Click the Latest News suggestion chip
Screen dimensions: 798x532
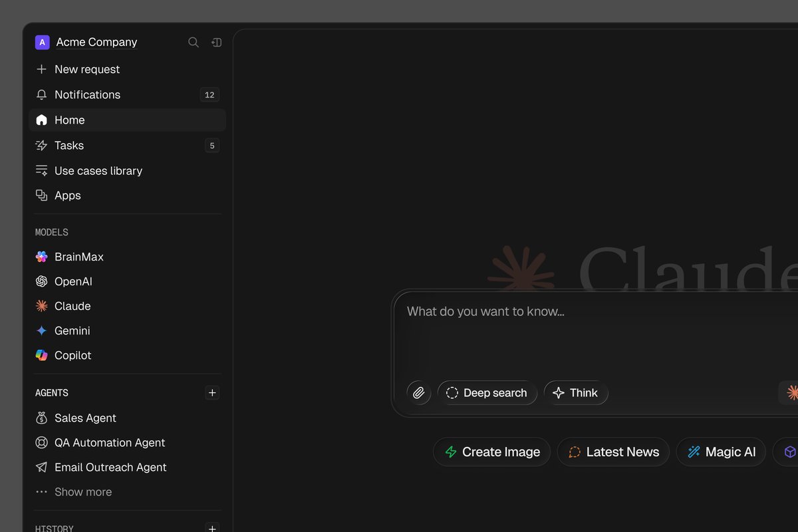(x=613, y=452)
